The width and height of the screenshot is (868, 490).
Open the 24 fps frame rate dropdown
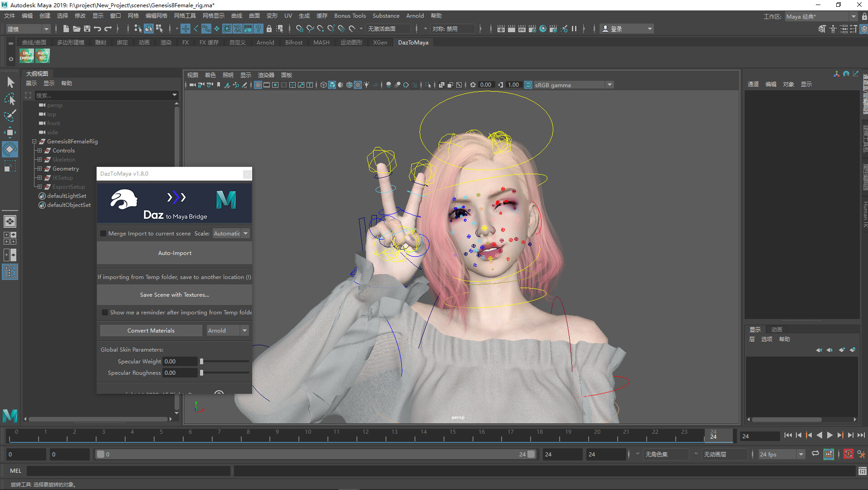781,454
